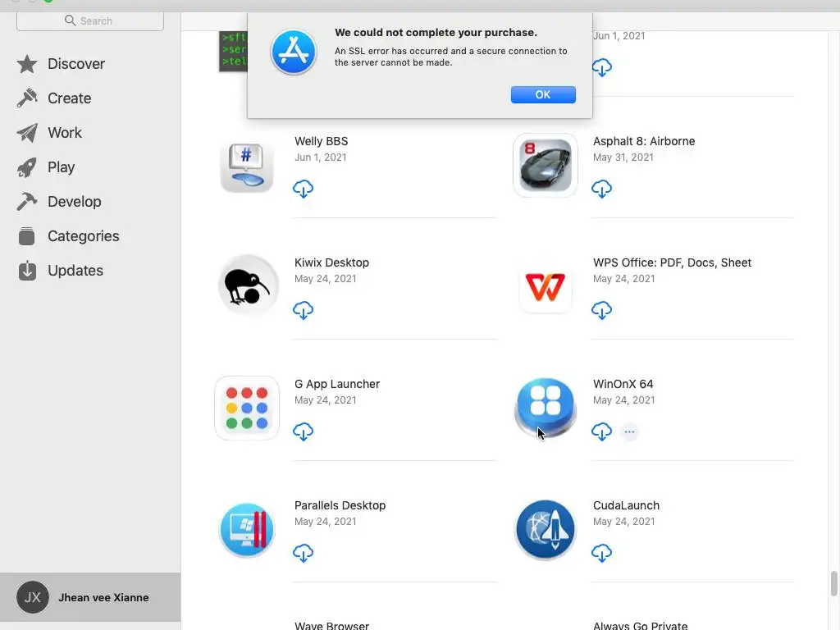Open the CudaLaunch app icon
This screenshot has height=630, width=840.
pyautogui.click(x=546, y=530)
